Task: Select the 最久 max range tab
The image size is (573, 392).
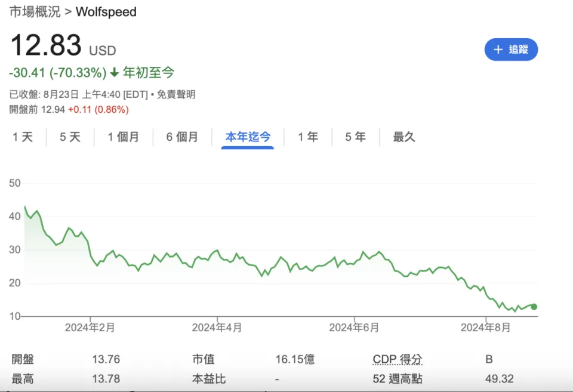Action: tap(404, 137)
